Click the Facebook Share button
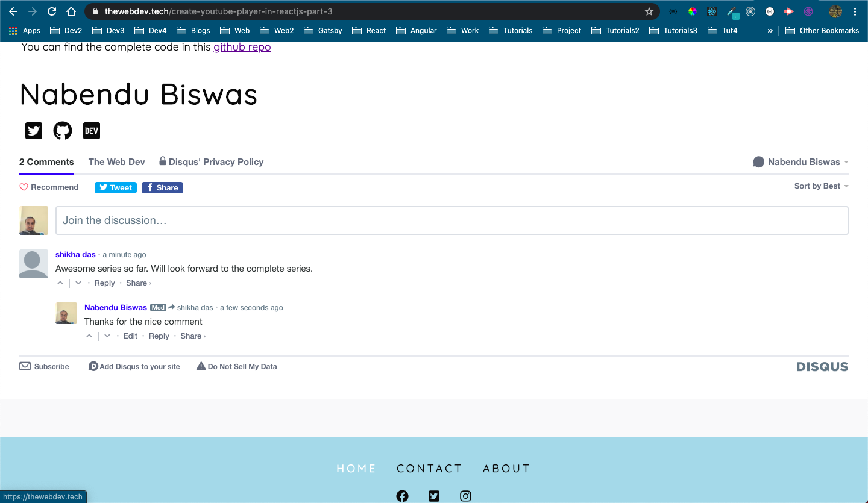This screenshot has height=503, width=868. [x=162, y=187]
